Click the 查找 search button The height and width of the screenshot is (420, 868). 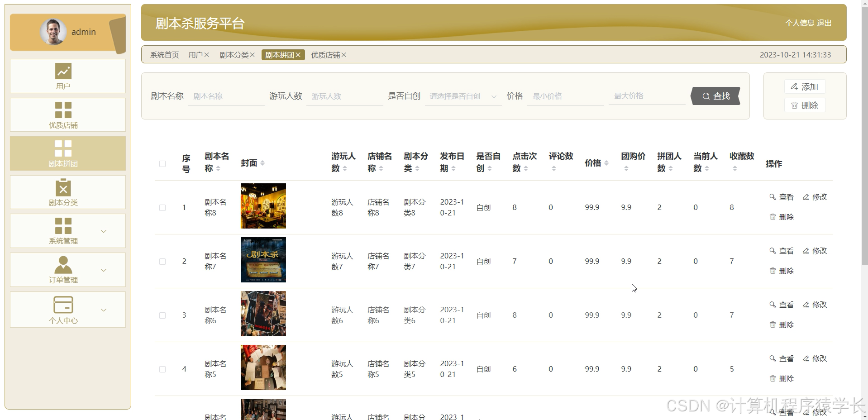coord(715,96)
